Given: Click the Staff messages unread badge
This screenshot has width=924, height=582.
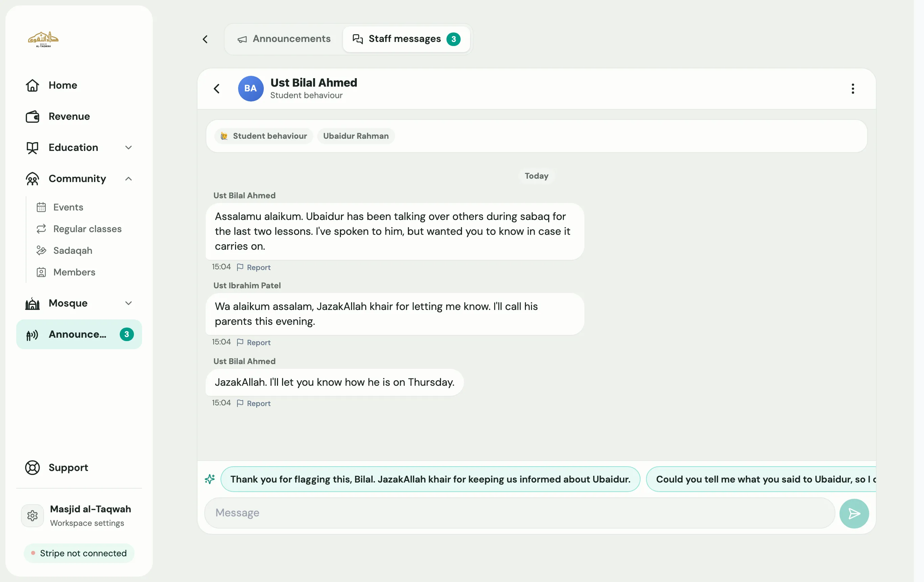Looking at the screenshot, I should [x=453, y=39].
